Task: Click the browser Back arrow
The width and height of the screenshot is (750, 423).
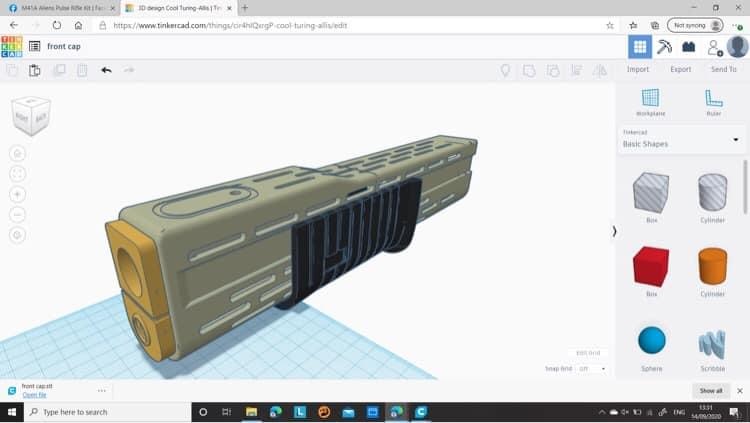Action: tap(14, 25)
